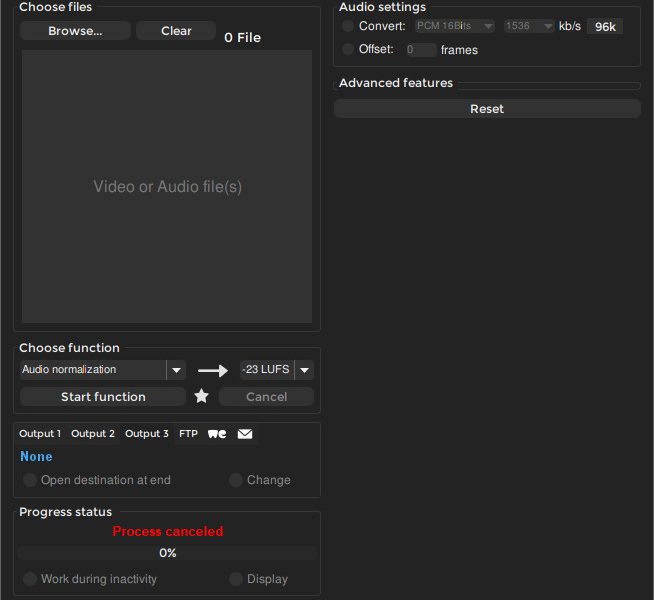Switch to the Output 2 tab
Image resolution: width=654 pixels, height=600 pixels.
93,434
